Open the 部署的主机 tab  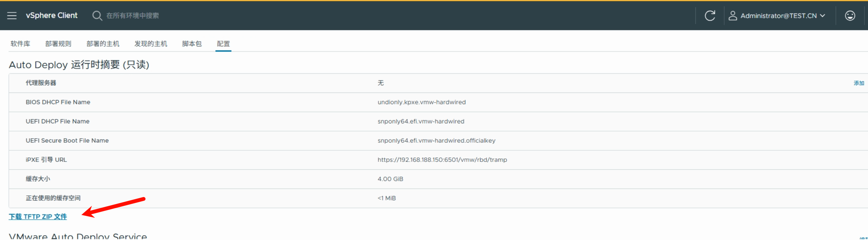tap(103, 44)
